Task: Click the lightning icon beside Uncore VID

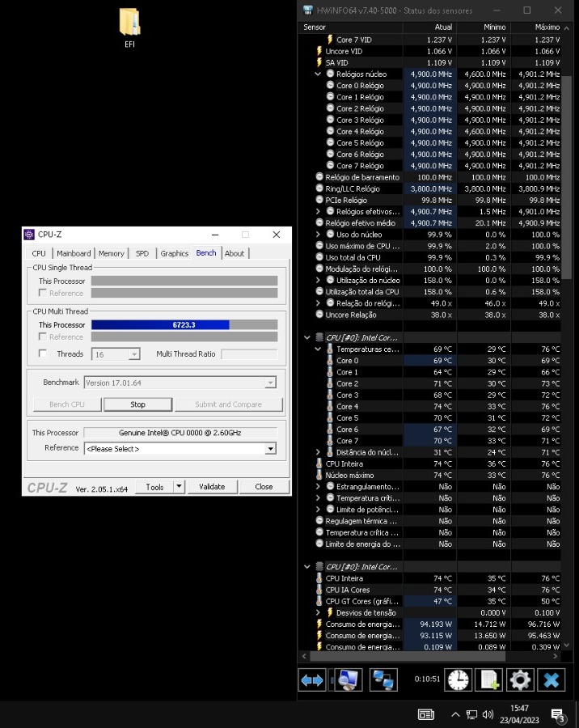Action: pyautogui.click(x=319, y=51)
